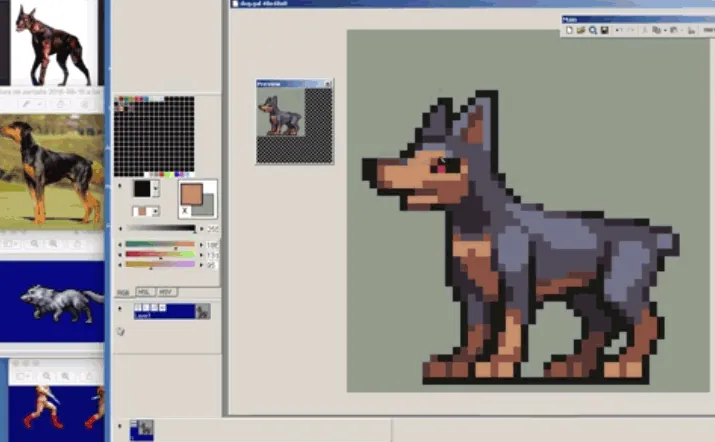
Task: Click the grayscale gradient slider
Action: [161, 228]
